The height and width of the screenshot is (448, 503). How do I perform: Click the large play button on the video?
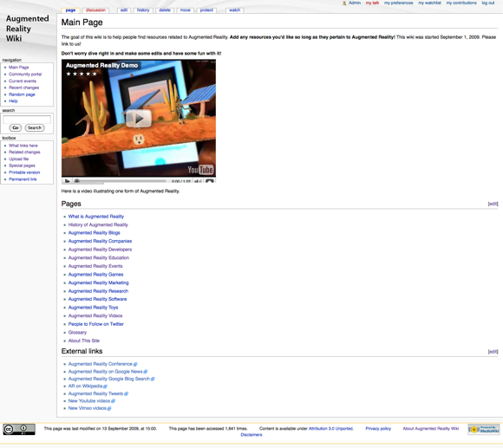point(139,119)
